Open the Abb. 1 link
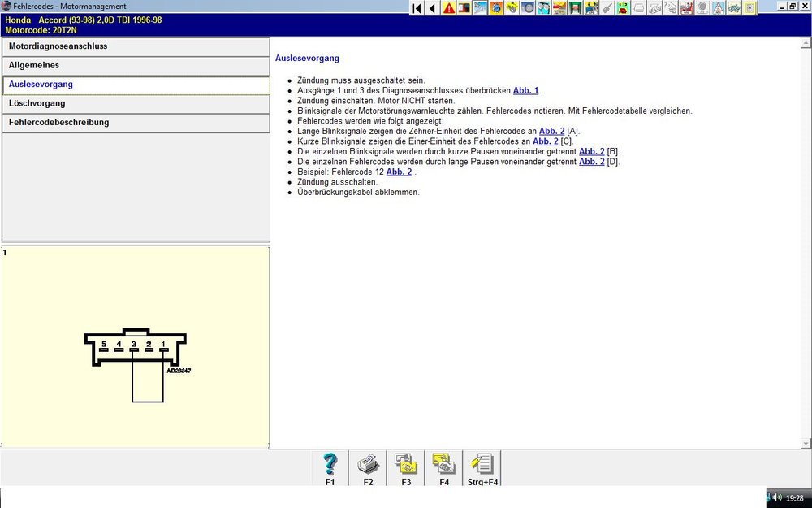Screen dimensions: 812x508 coord(525,90)
